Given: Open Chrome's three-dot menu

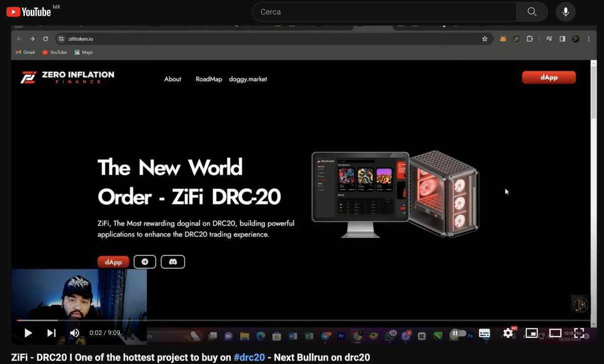Looking at the screenshot, I should point(588,39).
